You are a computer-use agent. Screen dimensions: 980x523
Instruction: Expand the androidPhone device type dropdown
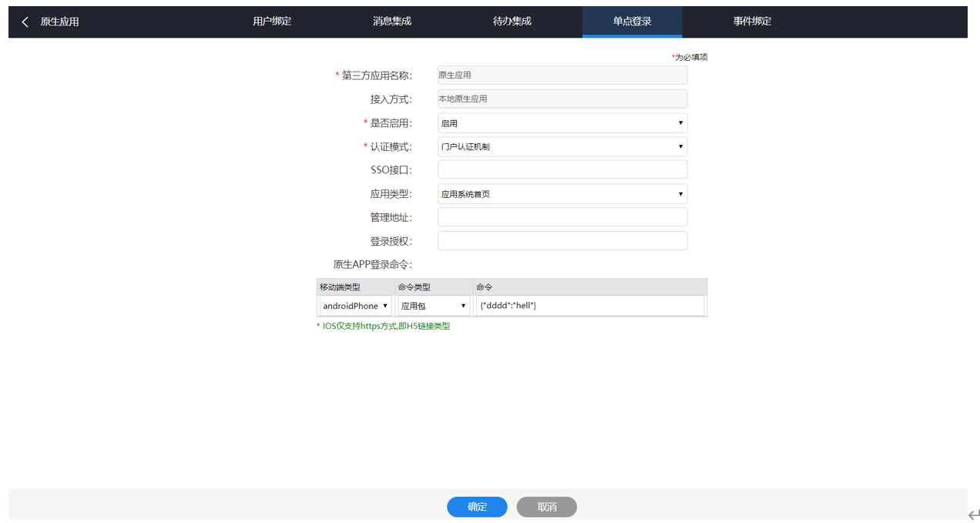point(355,306)
